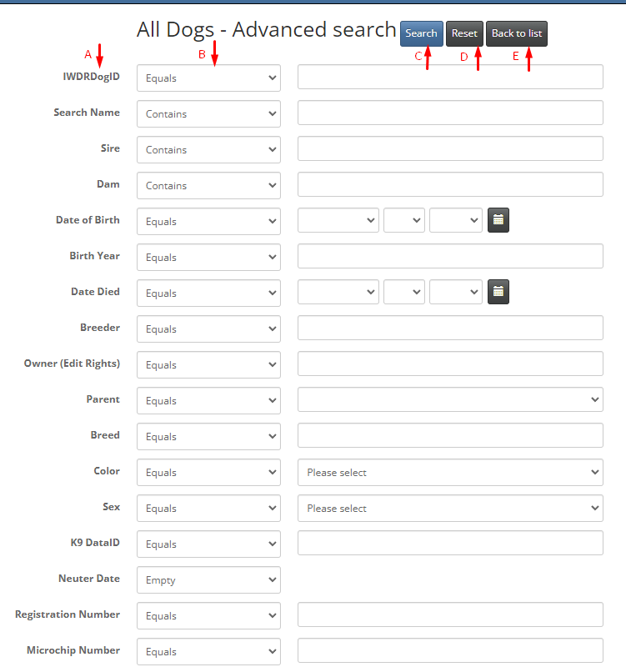Focus the Microchip Number input field
Screen dimensions: 626x672
point(450,651)
